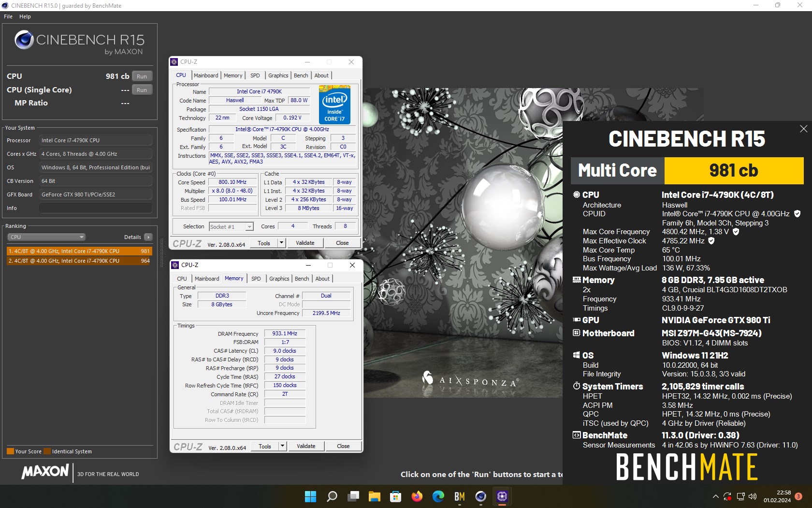The height and width of the screenshot is (508, 812).
Task: Click the lower CPU-Z window title icon
Action: (175, 265)
